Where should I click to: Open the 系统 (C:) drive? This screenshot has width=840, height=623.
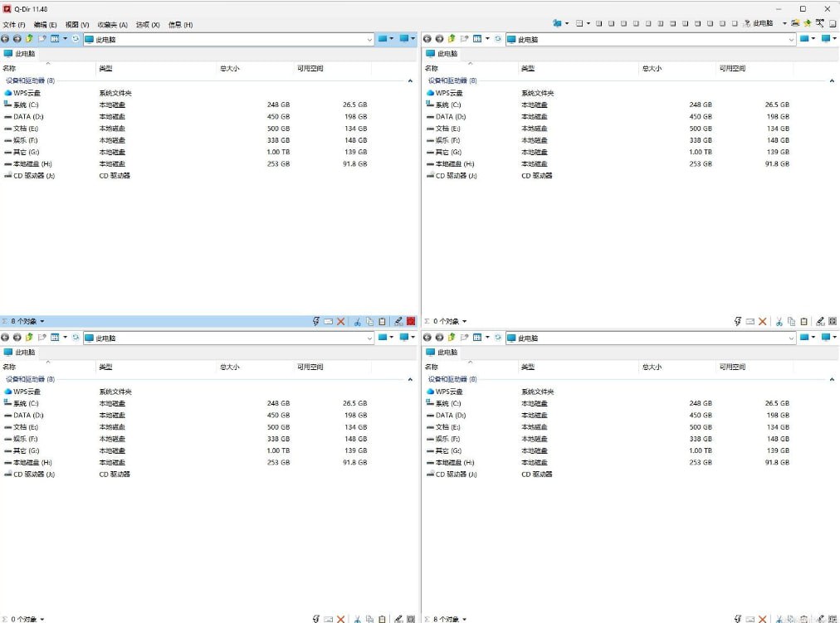point(25,105)
